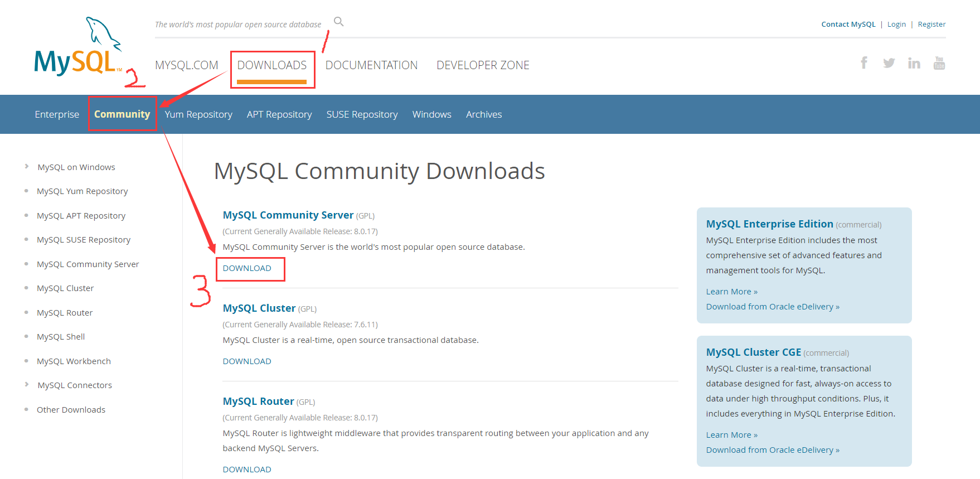Image resolution: width=980 pixels, height=479 pixels.
Task: Click the MySQL dolphin logo
Action: (x=78, y=47)
